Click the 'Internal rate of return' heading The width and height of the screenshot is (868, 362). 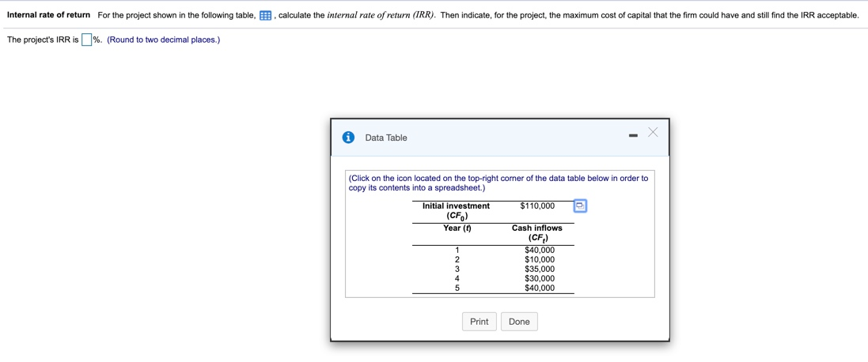[x=49, y=15]
